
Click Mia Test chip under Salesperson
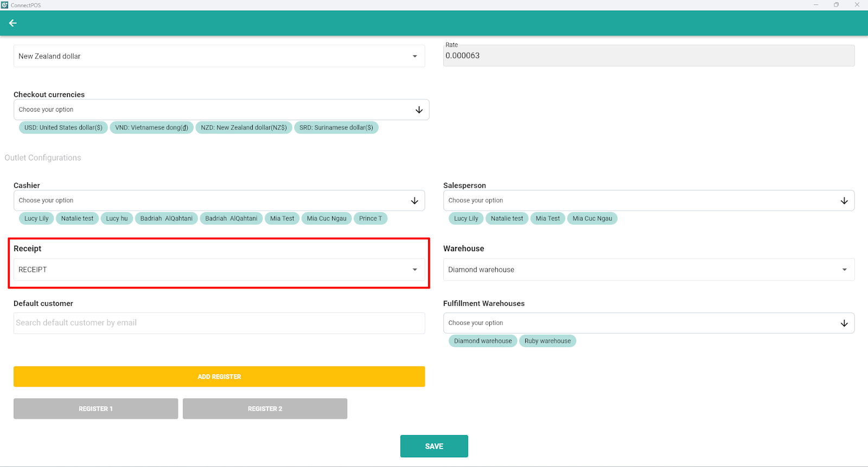coord(548,219)
